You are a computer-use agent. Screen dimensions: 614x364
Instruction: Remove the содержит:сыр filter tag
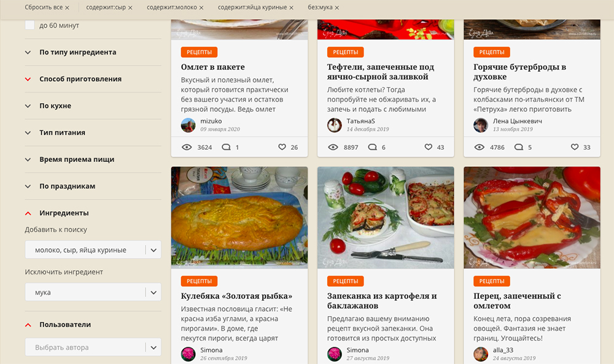pos(130,8)
